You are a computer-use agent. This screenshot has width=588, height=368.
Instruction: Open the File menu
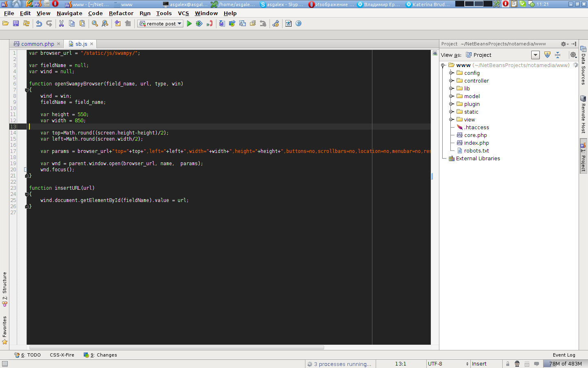(9, 13)
